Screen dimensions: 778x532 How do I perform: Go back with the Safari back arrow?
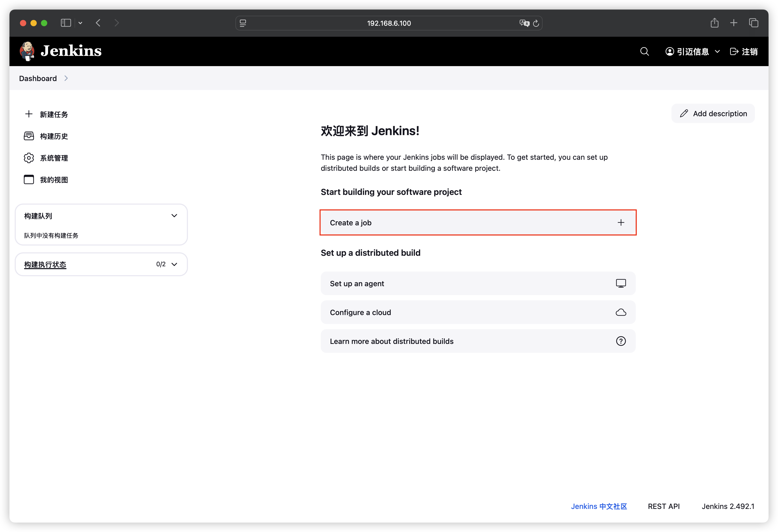coord(98,23)
